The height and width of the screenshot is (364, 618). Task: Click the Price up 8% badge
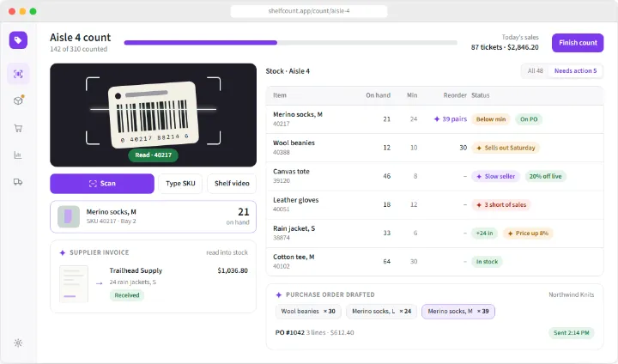click(x=528, y=233)
